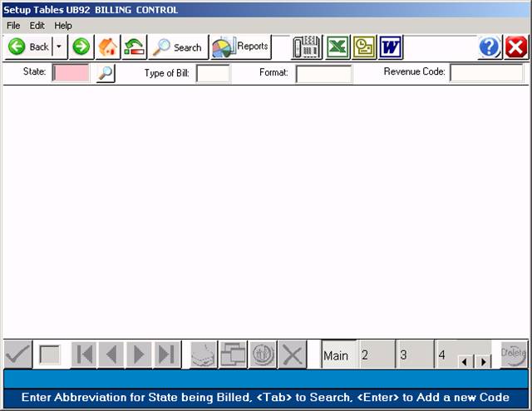Click the green forward arrow icon

81,47
